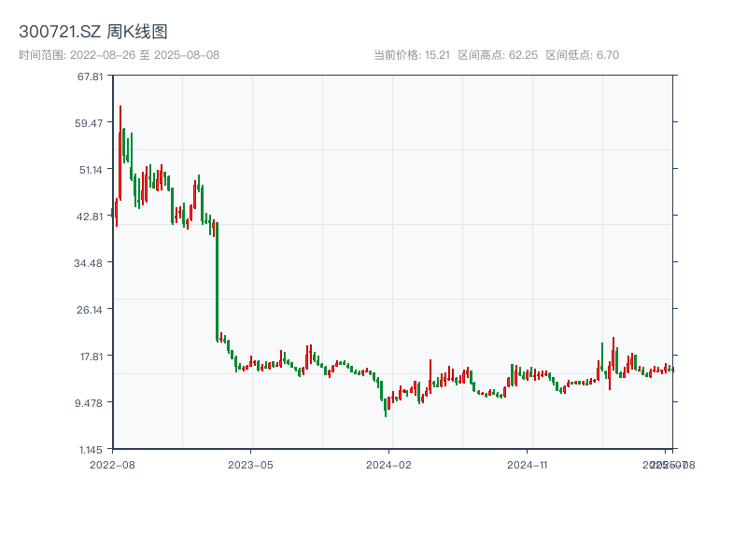Click the 9.478 y-axis price label
This screenshot has height=560, width=747.
click(x=90, y=402)
